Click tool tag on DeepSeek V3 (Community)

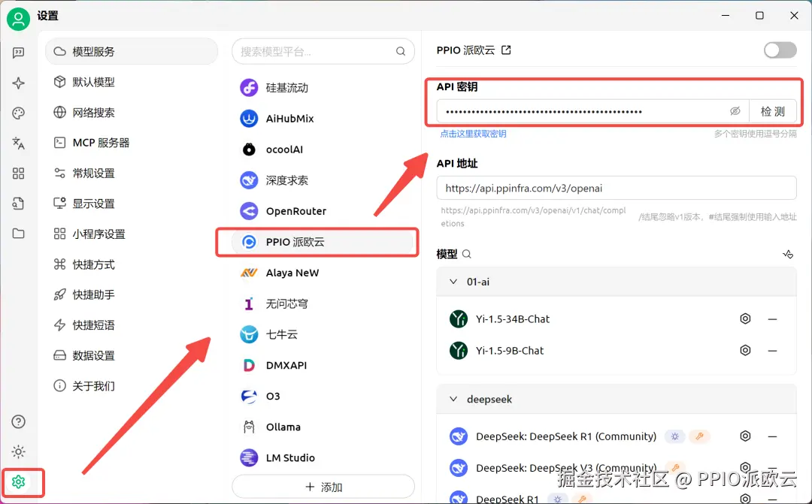coord(675,467)
